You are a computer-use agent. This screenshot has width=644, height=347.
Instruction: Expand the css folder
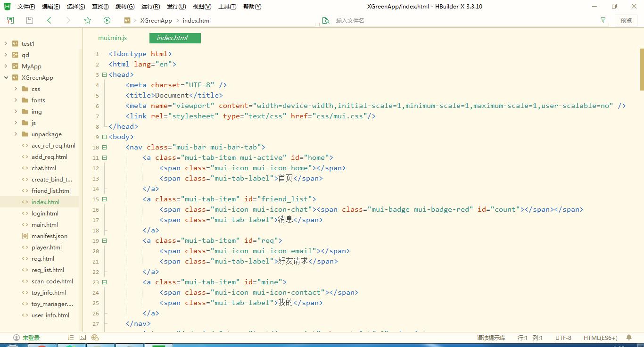[x=16, y=89]
